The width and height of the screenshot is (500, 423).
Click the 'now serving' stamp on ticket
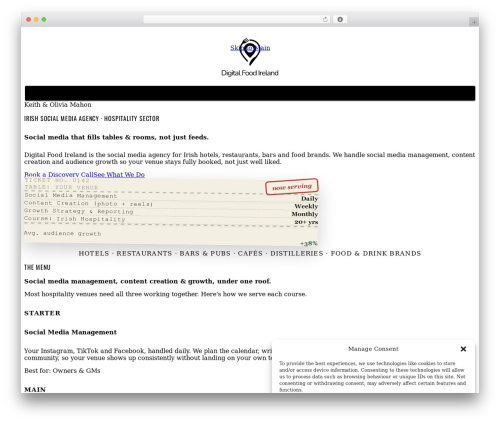pyautogui.click(x=292, y=187)
